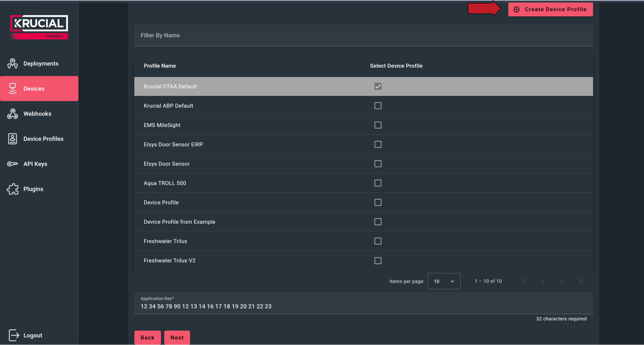Navigate to Deployments in the sidebar
Screen dimensions: 644x345
pyautogui.click(x=41, y=63)
